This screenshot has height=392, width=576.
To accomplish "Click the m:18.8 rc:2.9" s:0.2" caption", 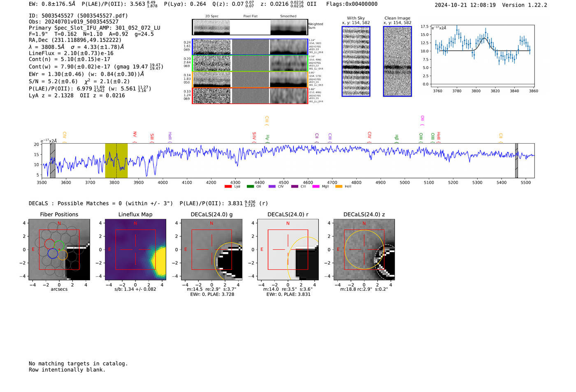I will pyautogui.click(x=364, y=289).
